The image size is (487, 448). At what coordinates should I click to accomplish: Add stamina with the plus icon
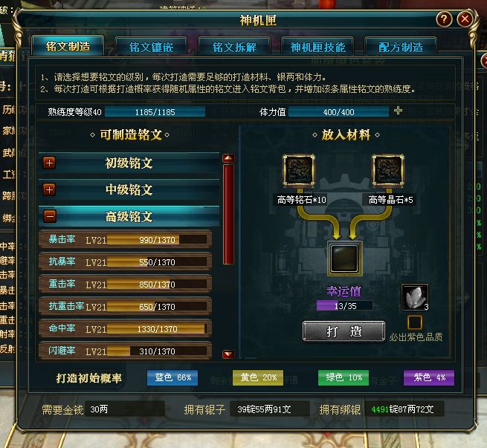(x=398, y=111)
